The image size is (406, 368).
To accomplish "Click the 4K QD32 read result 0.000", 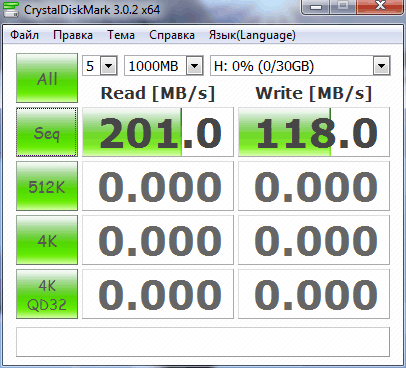I will tap(158, 294).
